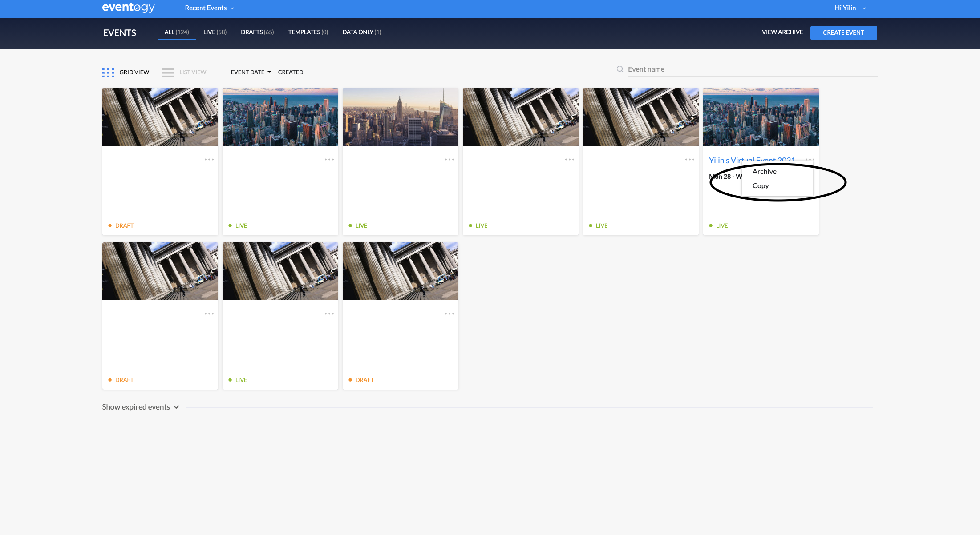Switch to the Drafts (65) tab
Image resolution: width=980 pixels, height=535 pixels.
tap(257, 32)
